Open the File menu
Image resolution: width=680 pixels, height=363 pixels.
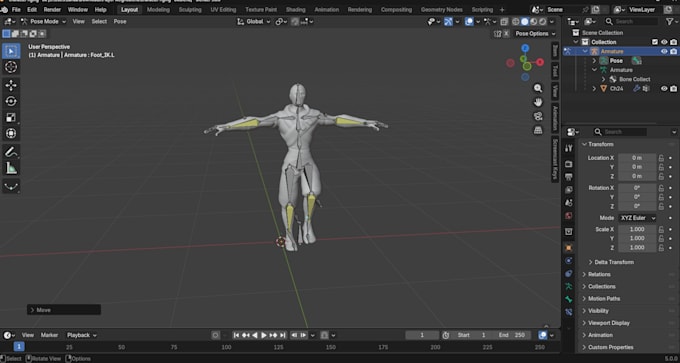coord(16,10)
